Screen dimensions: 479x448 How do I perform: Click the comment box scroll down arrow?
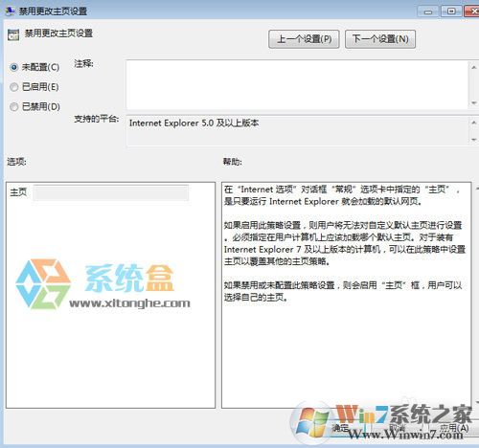click(474, 103)
